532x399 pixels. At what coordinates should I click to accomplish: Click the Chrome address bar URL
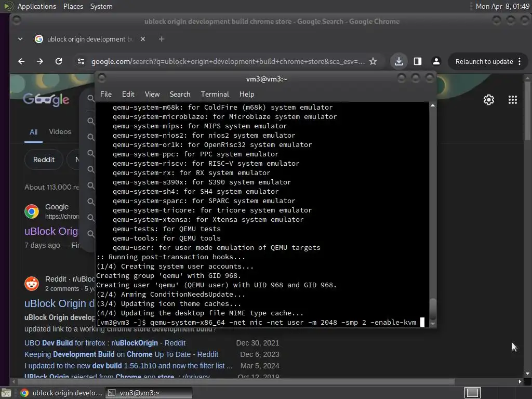(228, 61)
